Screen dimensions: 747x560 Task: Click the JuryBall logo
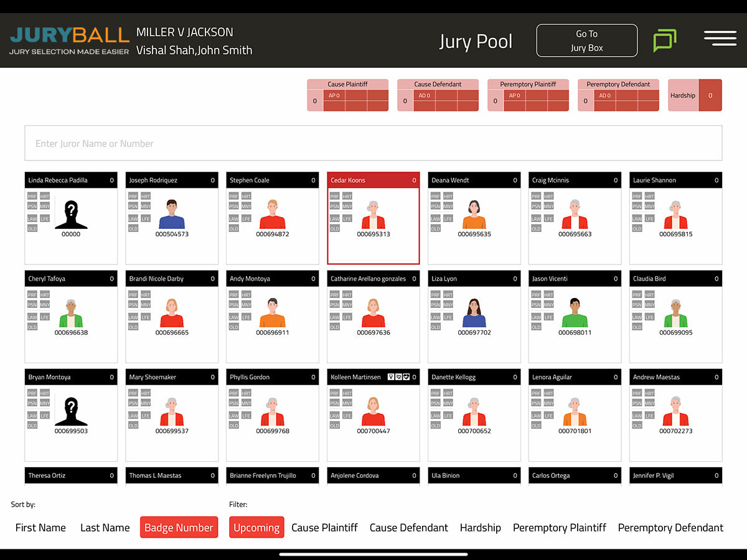pos(69,40)
